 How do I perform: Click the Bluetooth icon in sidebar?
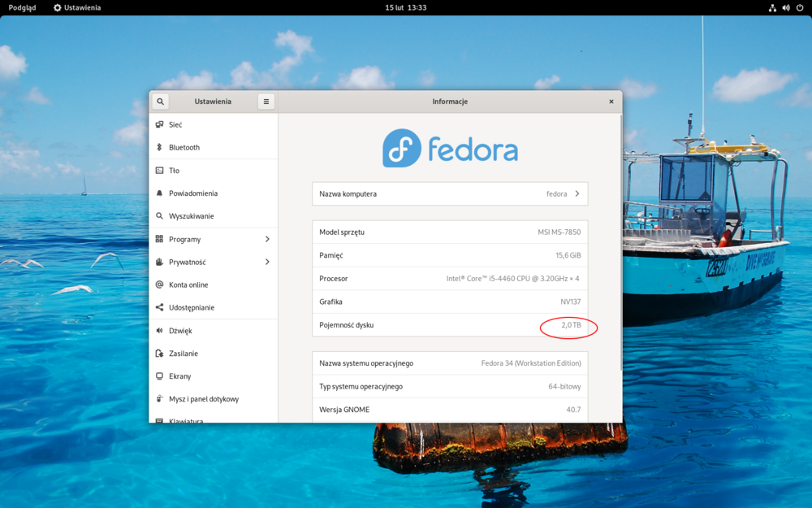click(159, 147)
